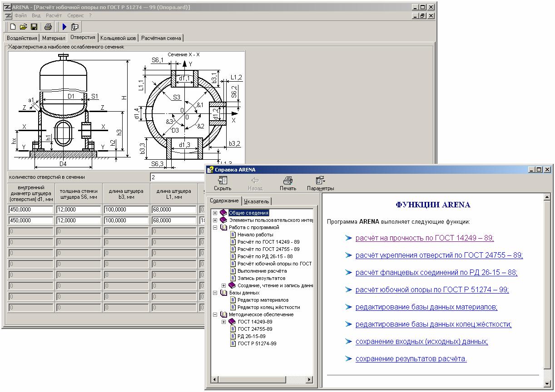
Task: Follow link сохранение результатов расчёта
Action: pyautogui.click(x=411, y=358)
